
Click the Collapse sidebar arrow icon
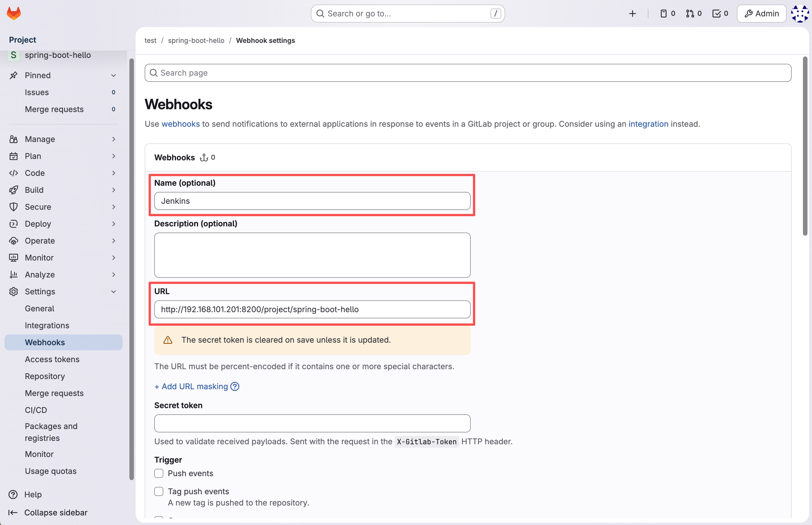tap(13, 512)
